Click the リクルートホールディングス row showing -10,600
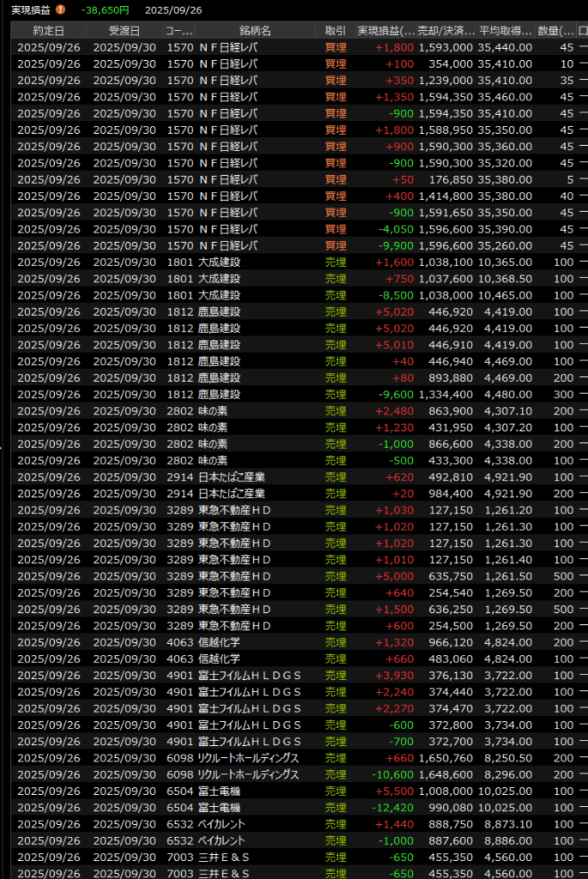Image resolution: width=588 pixels, height=879 pixels. (292, 774)
